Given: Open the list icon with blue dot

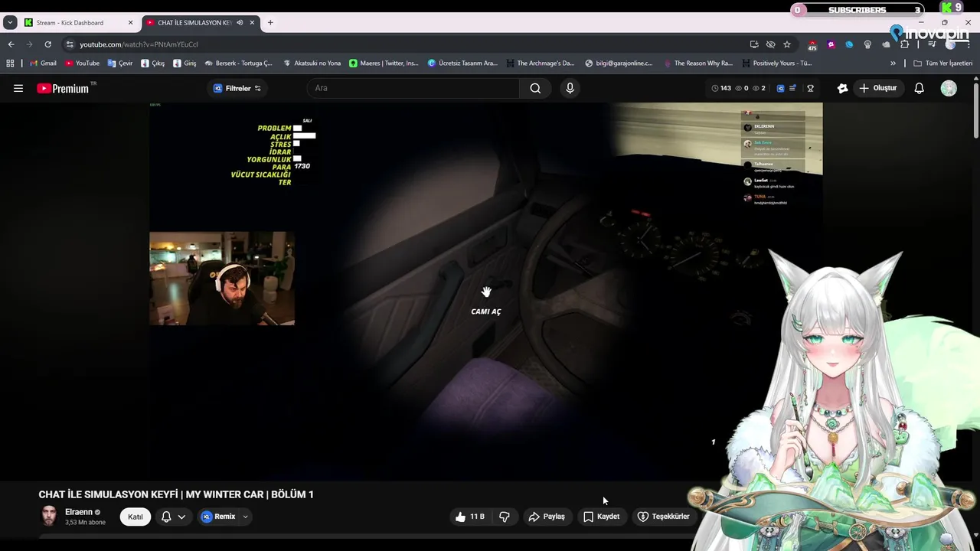Looking at the screenshot, I should 793,88.
